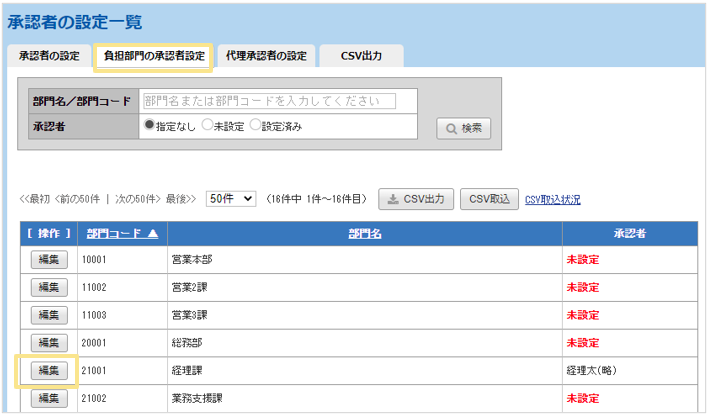The height and width of the screenshot is (415, 708).
Task: Switch to 承認者の設定 tab
Action: tap(48, 56)
